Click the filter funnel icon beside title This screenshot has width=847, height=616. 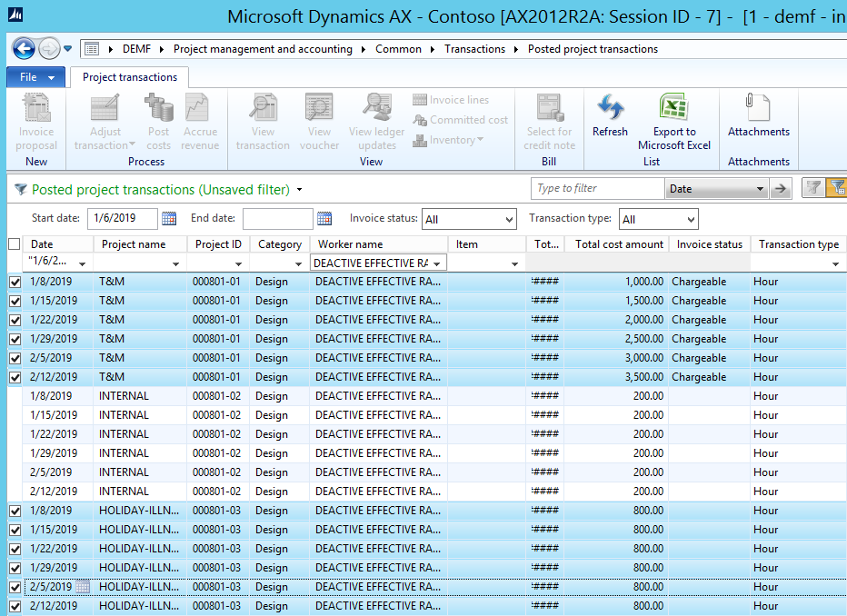(21, 189)
